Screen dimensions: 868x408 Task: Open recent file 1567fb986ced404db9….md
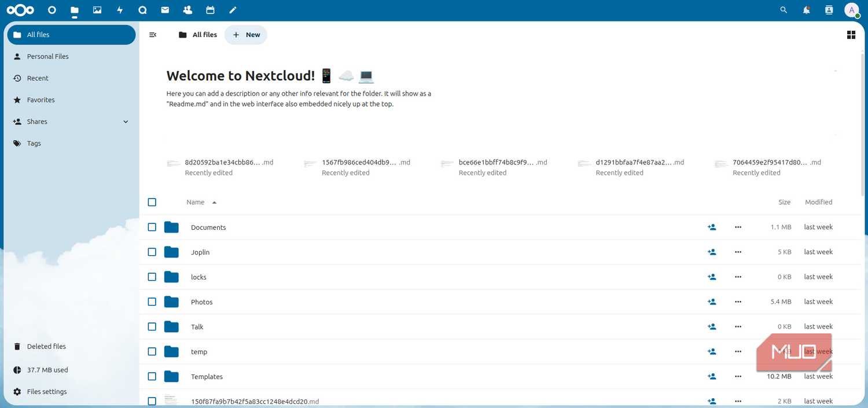357,167
